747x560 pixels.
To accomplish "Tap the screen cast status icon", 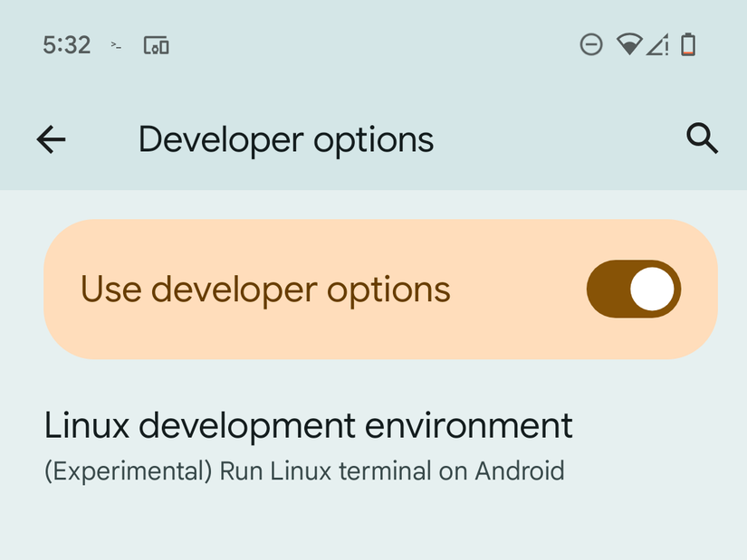I will 154,44.
